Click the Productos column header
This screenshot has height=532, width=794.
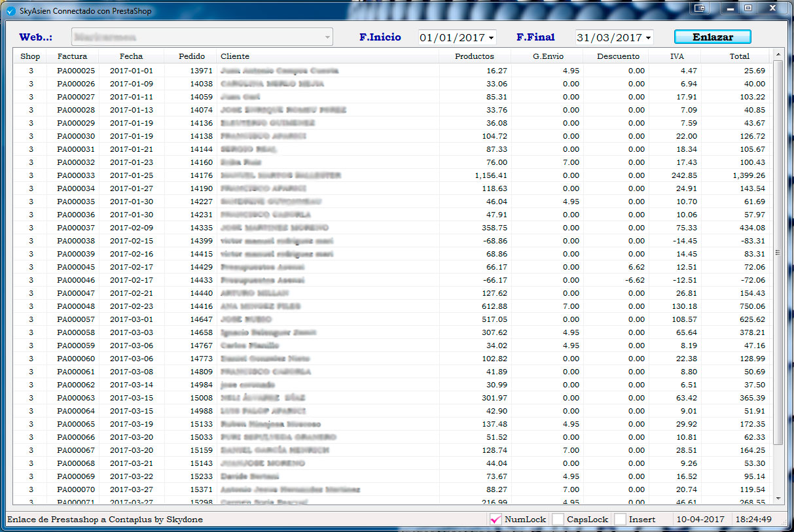pyautogui.click(x=475, y=56)
